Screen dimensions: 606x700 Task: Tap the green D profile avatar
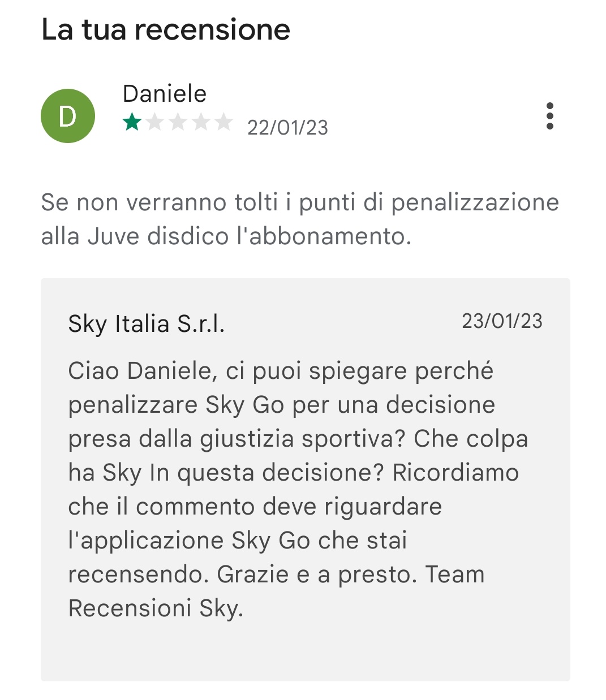68,116
